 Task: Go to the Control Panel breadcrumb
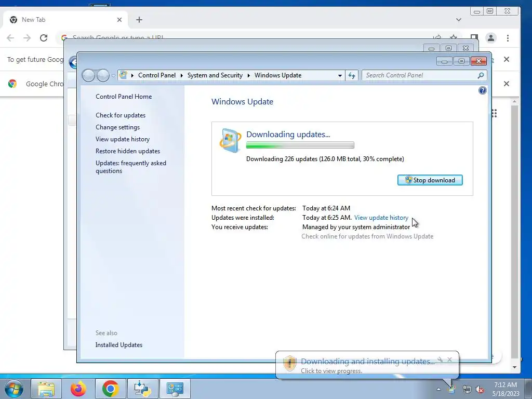click(157, 75)
